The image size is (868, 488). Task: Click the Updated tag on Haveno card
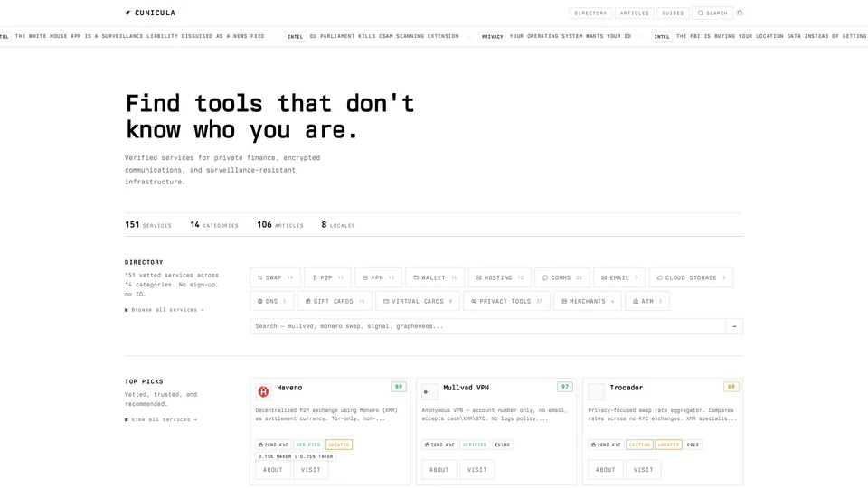pyautogui.click(x=339, y=445)
